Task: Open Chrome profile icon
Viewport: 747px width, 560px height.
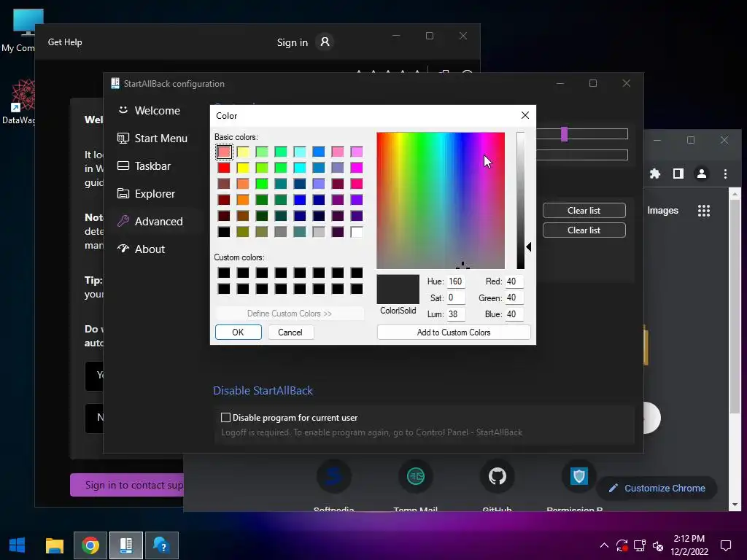Action: [x=702, y=174]
